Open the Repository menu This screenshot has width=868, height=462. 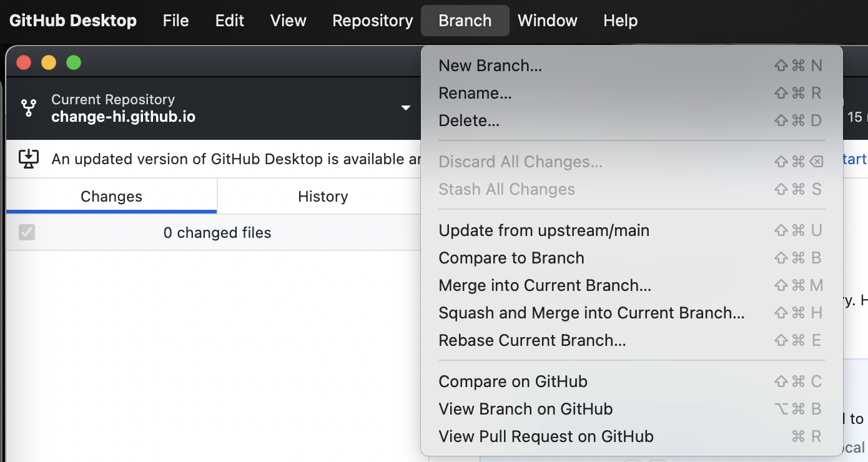[x=373, y=21]
